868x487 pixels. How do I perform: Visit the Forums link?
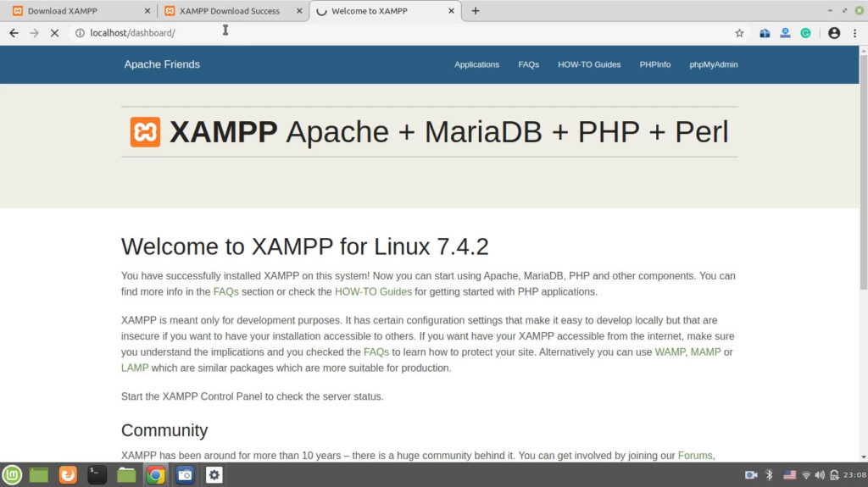coord(695,456)
